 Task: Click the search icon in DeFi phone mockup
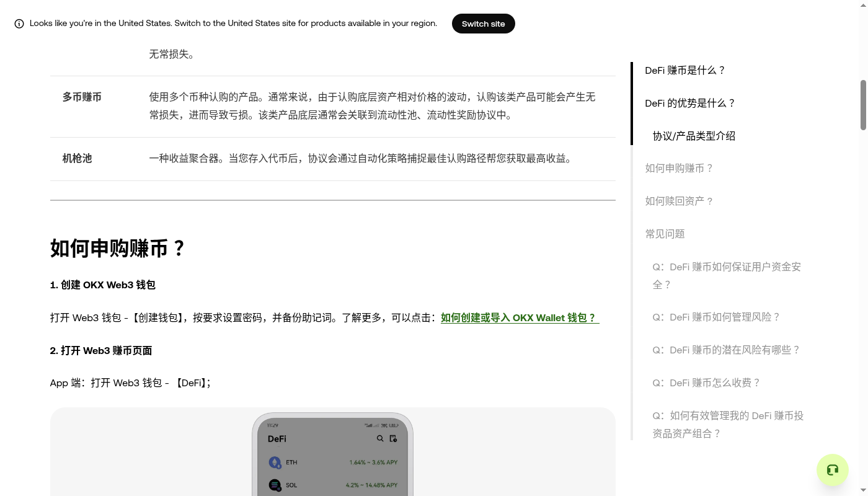click(x=380, y=438)
